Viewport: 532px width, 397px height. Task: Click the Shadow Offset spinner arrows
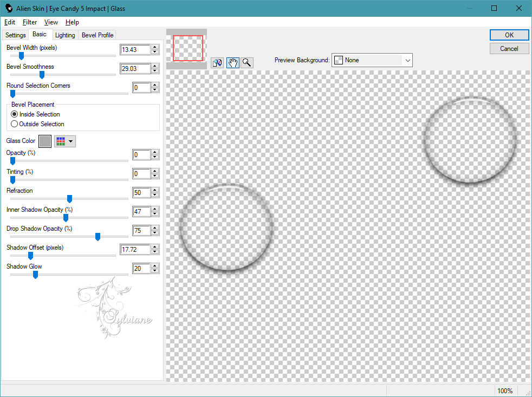pyautogui.click(x=155, y=250)
